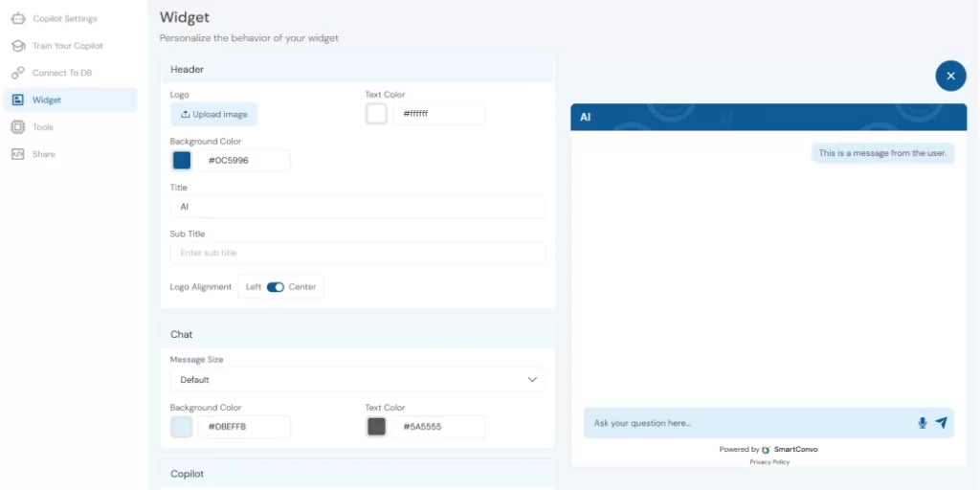Click the #5A5555 hex color field
The image size is (980, 490).
(439, 427)
